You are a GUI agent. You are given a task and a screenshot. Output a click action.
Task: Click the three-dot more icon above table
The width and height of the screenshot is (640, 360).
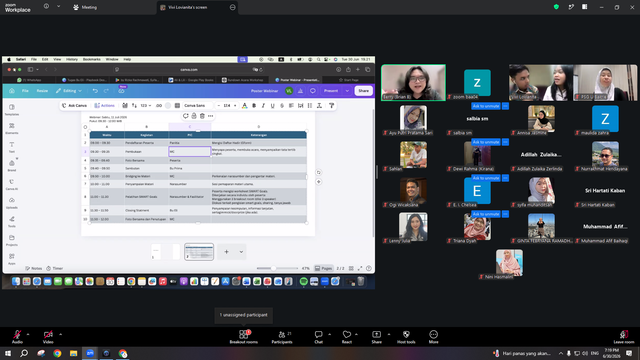[211, 116]
